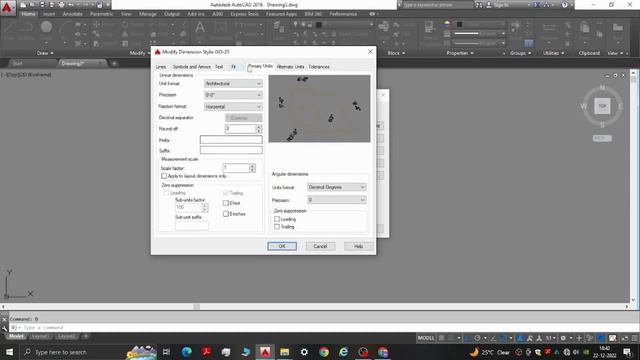Check the 0 feet zero suppression box
The image size is (640, 360).
click(226, 203)
